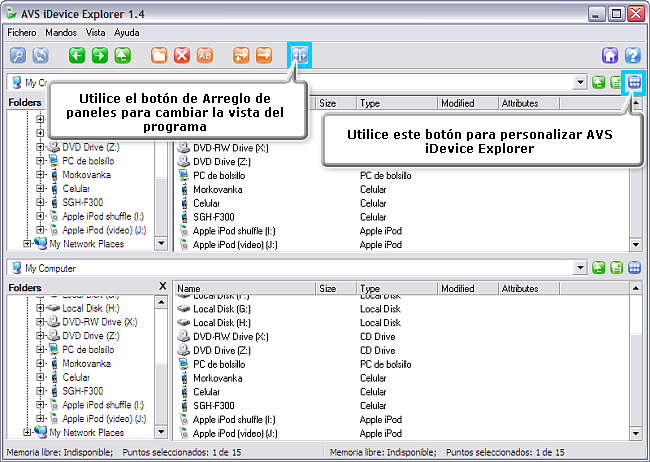650x462 pixels.
Task: Go forward with the green right arrow
Action: [x=99, y=55]
